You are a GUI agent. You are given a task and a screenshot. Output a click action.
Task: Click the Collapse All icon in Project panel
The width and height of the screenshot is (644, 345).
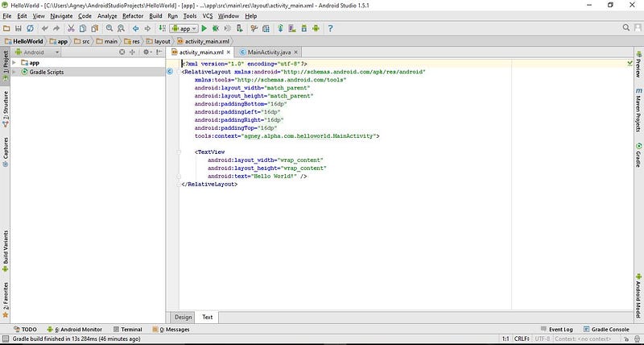click(x=132, y=52)
